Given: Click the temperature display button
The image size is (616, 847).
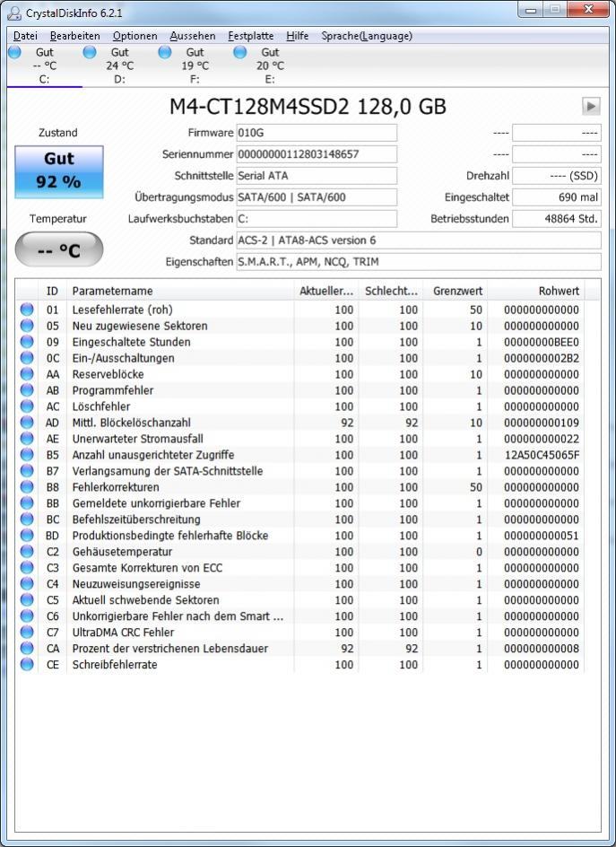Looking at the screenshot, I should (59, 249).
